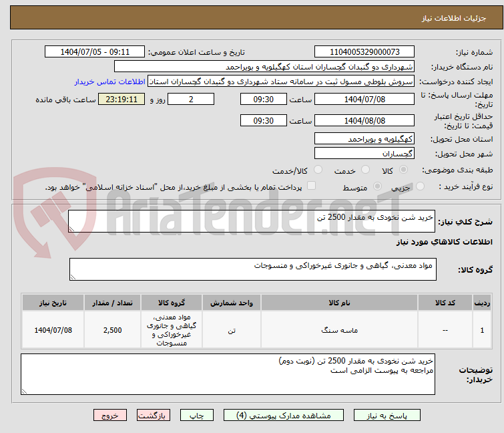
Task: Select the متوسط purchase type radio
Action: 377,186
